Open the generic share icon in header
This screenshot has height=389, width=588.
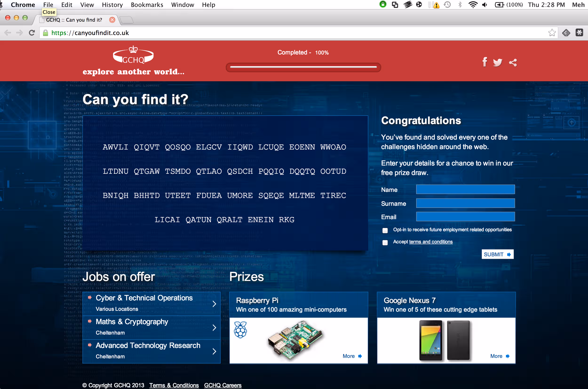coord(513,63)
